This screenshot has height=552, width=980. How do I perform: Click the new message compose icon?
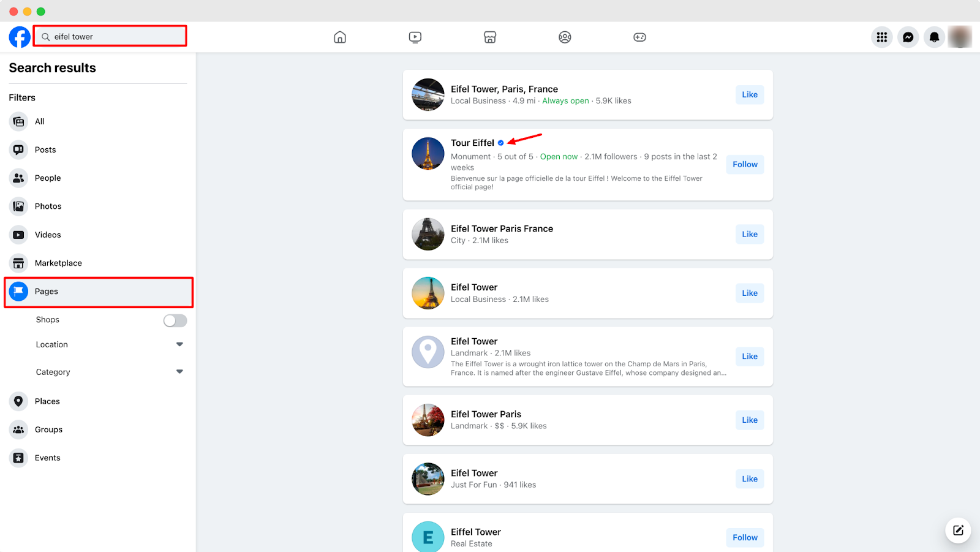pyautogui.click(x=958, y=531)
